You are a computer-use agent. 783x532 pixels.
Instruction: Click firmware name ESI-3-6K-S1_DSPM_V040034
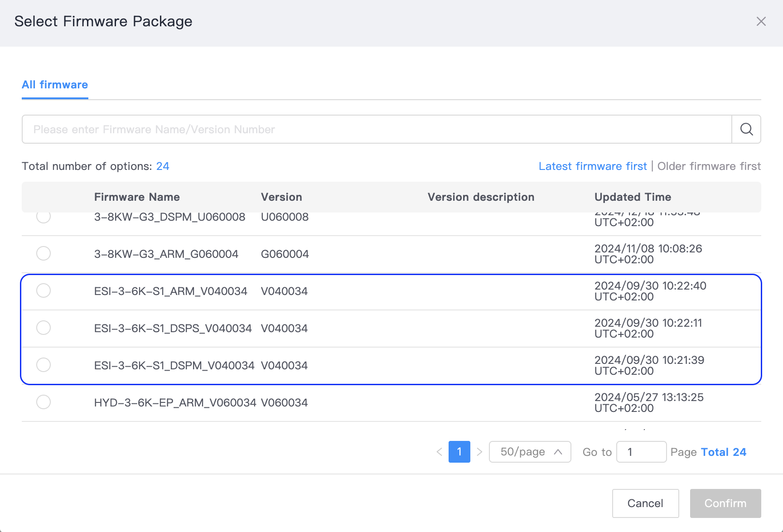[174, 365]
